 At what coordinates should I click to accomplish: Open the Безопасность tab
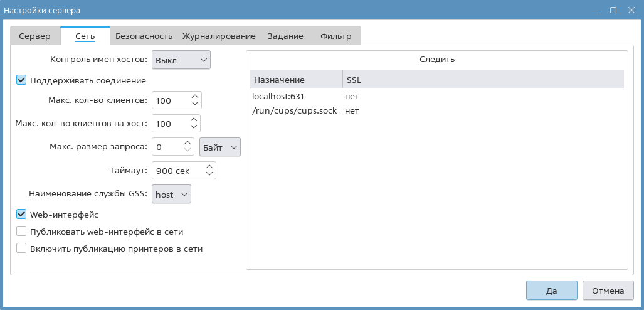pos(144,36)
